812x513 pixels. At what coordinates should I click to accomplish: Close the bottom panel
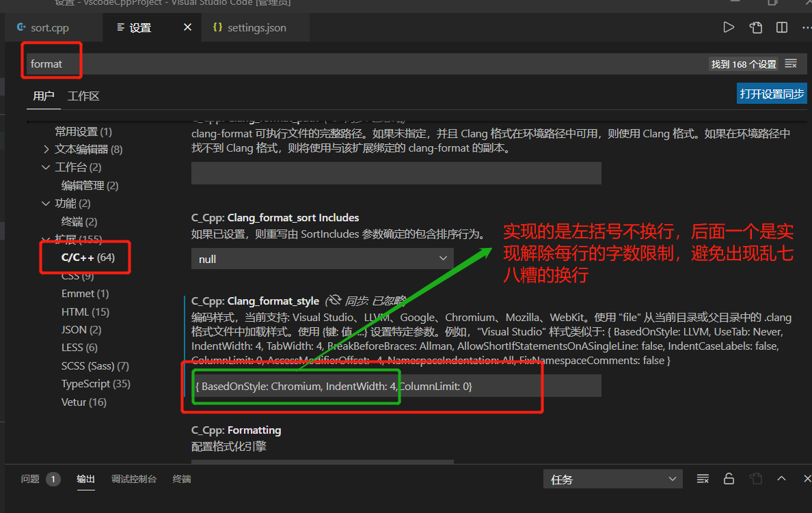(807, 479)
